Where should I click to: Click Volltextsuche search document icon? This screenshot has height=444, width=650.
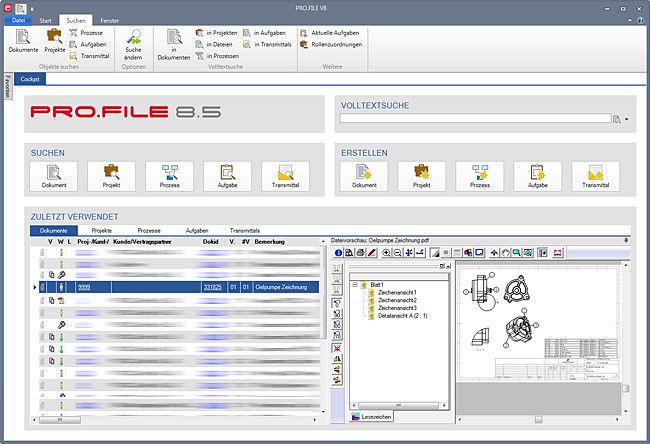[x=617, y=119]
